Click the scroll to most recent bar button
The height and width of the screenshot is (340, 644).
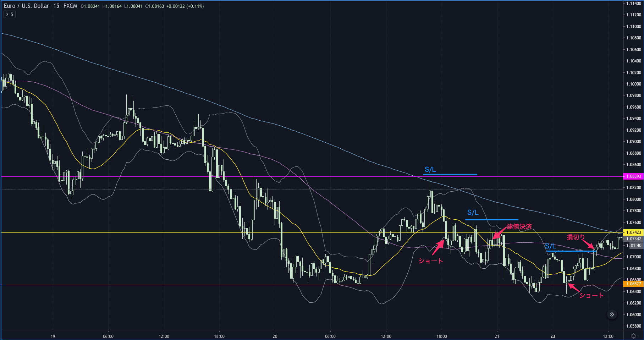coord(612,314)
